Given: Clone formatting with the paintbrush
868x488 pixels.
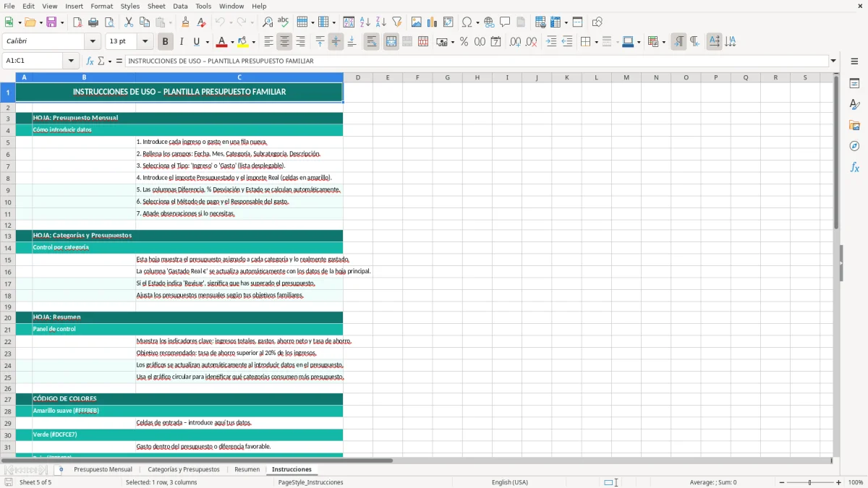Looking at the screenshot, I should (186, 22).
